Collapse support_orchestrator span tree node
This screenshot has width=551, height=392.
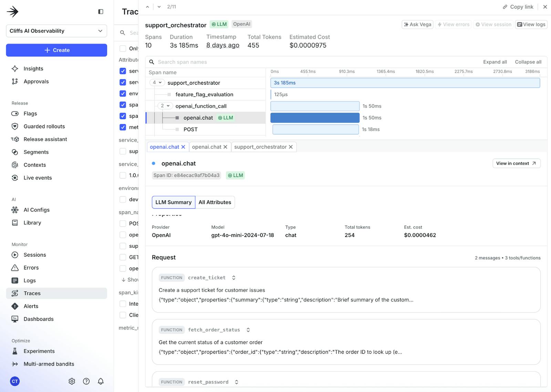157,83
